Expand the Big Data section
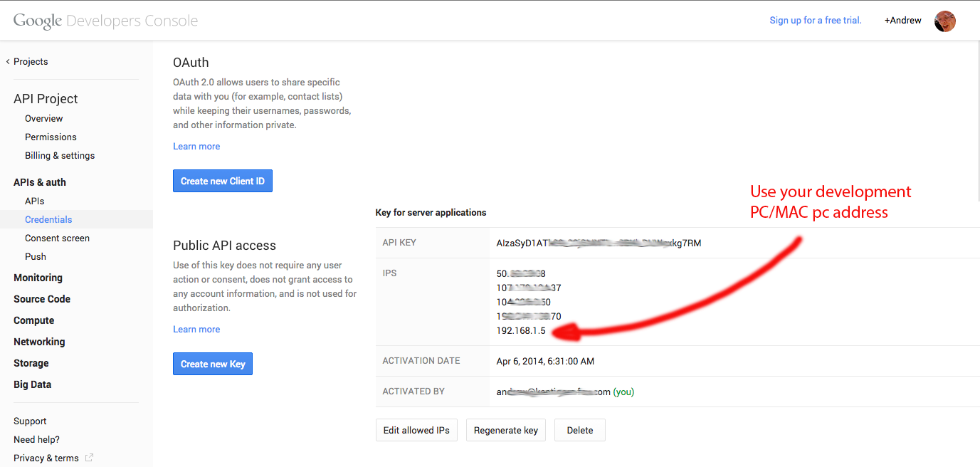Viewport: 980px width, 467px height. 33,384
